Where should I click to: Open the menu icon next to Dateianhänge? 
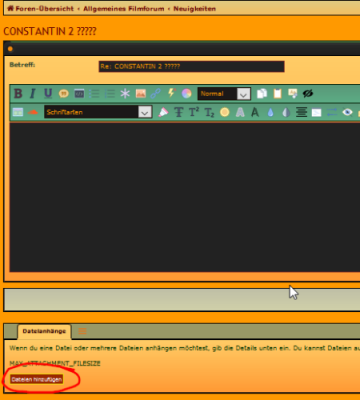tap(82, 331)
